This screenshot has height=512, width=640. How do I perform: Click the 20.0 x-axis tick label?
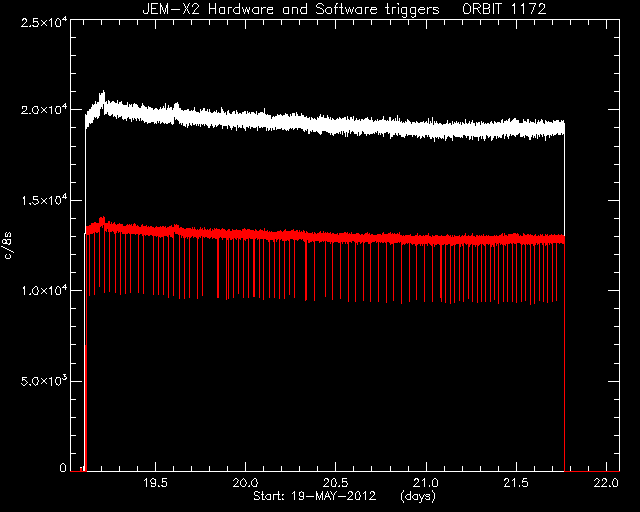click(246, 483)
